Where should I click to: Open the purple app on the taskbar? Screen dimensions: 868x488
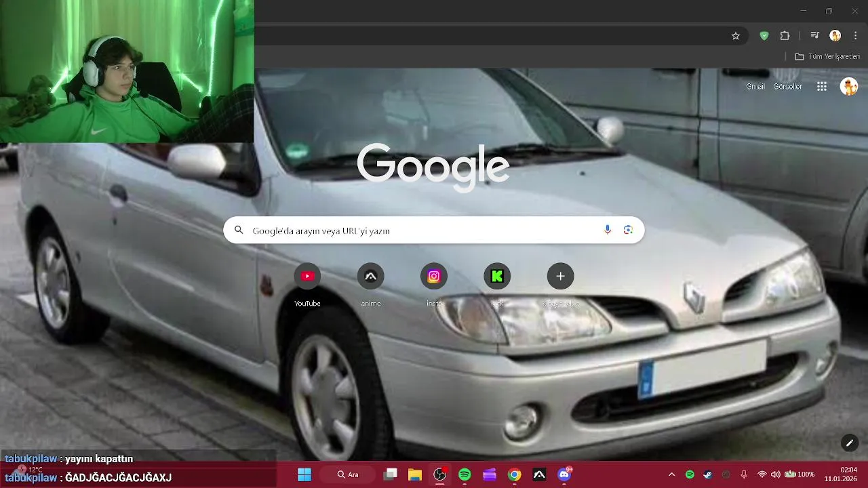[x=490, y=474]
